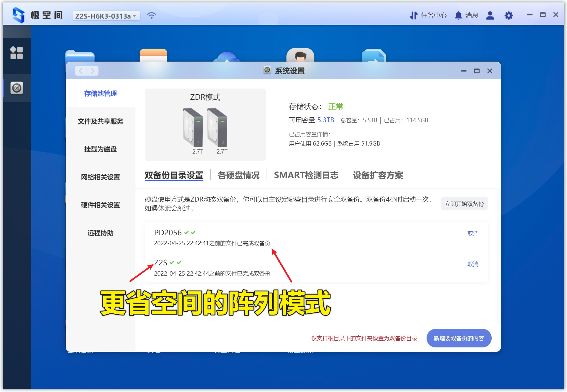Viewport: 567px width, 392px height.
Task: Select 远程协助 in the settings sidebar
Action: 100,233
